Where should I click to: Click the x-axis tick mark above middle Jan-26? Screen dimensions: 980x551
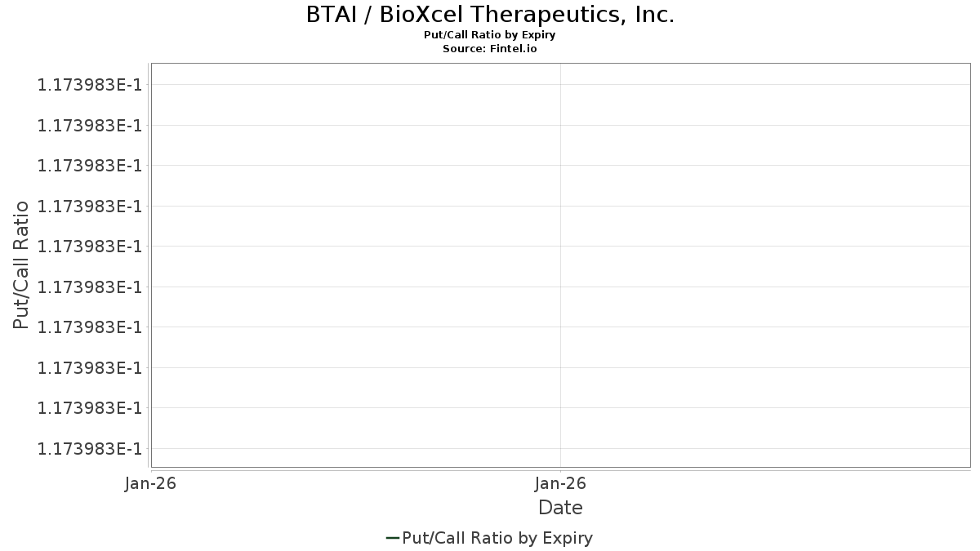560,470
